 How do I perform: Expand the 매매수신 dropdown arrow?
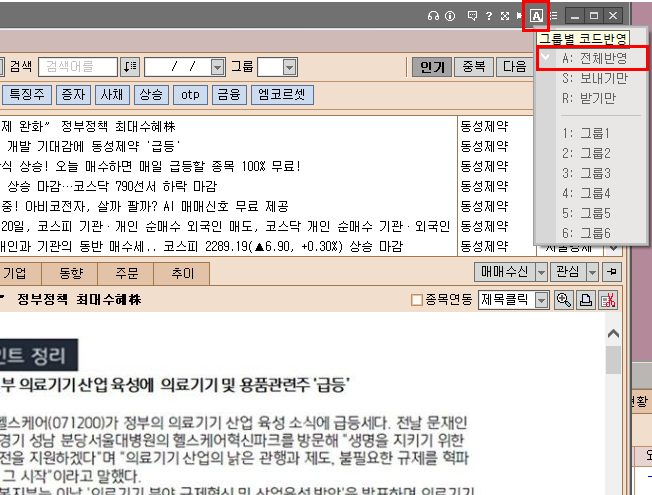pos(541,272)
